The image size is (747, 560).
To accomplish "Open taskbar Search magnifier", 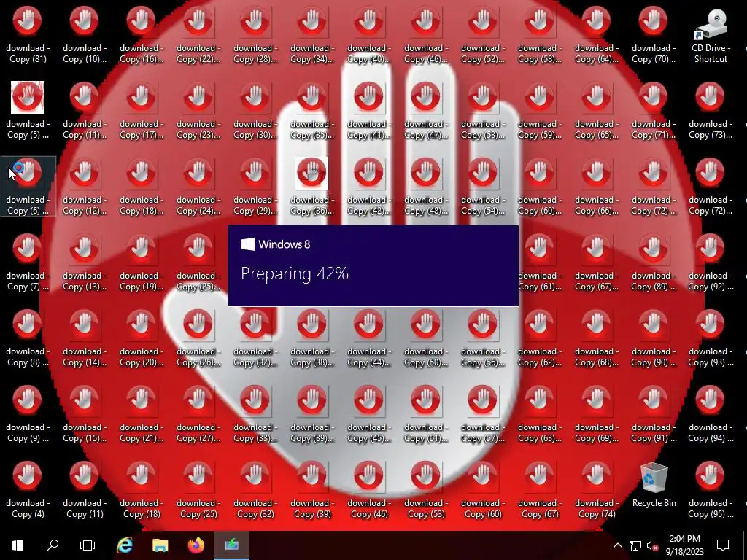I will (53, 545).
